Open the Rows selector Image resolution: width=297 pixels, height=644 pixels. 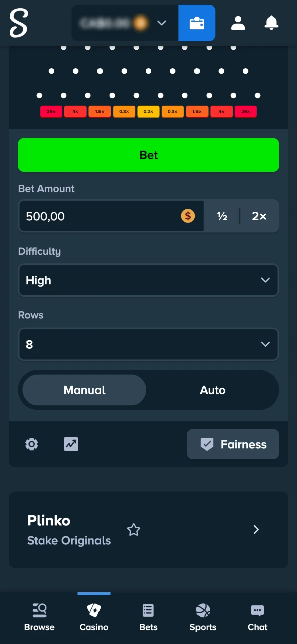(148, 344)
